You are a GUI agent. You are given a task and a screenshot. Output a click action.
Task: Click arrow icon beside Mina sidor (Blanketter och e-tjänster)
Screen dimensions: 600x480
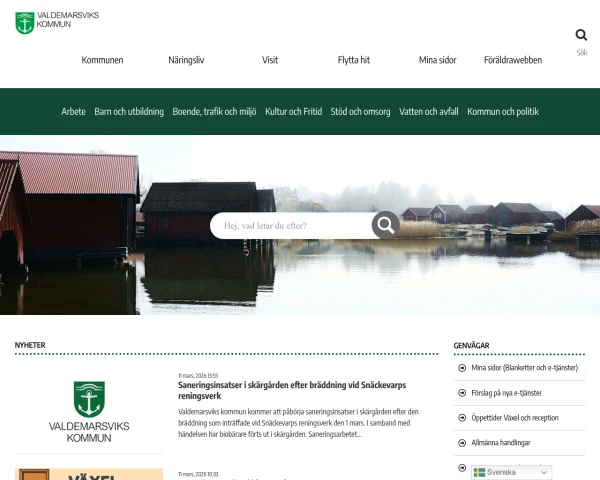(462, 368)
